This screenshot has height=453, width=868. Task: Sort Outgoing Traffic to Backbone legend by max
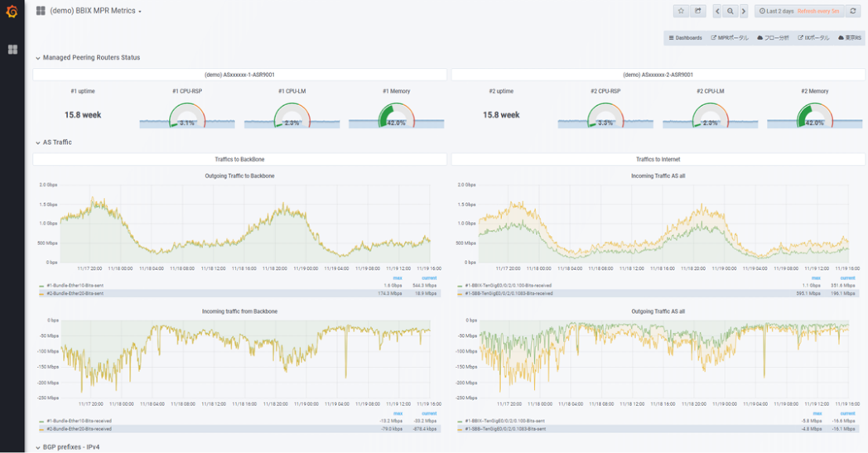398,278
